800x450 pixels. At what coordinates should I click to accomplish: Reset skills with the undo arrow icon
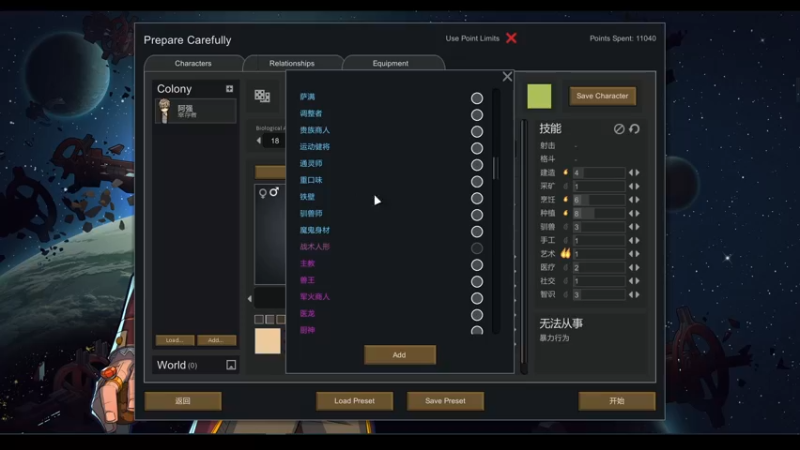point(634,129)
